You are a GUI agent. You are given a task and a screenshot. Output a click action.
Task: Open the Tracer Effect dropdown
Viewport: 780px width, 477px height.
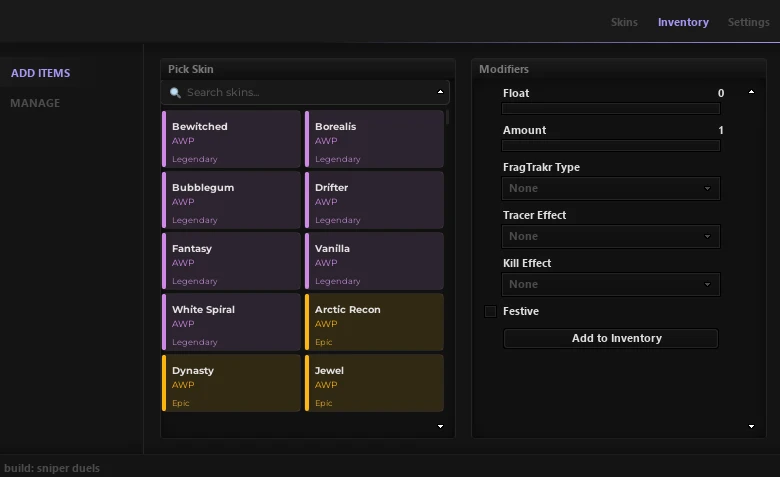point(611,236)
